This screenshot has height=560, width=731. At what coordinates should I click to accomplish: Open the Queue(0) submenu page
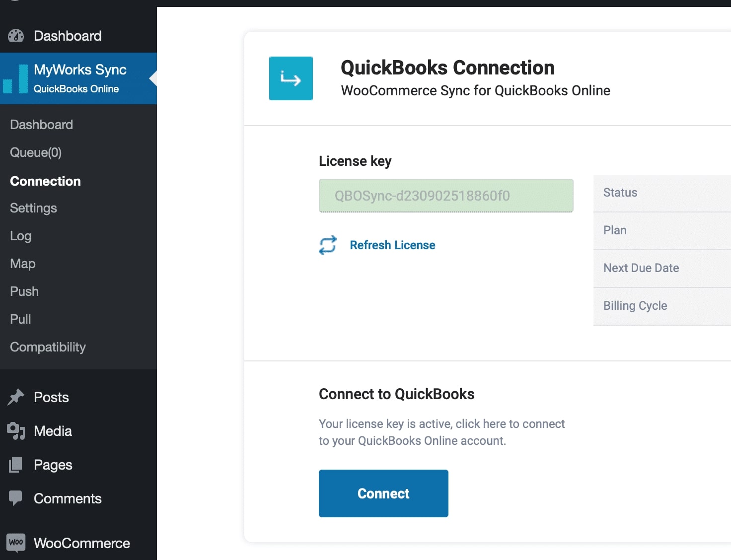(x=36, y=152)
